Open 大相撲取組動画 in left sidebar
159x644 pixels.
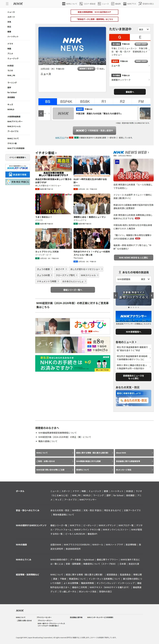14,116
